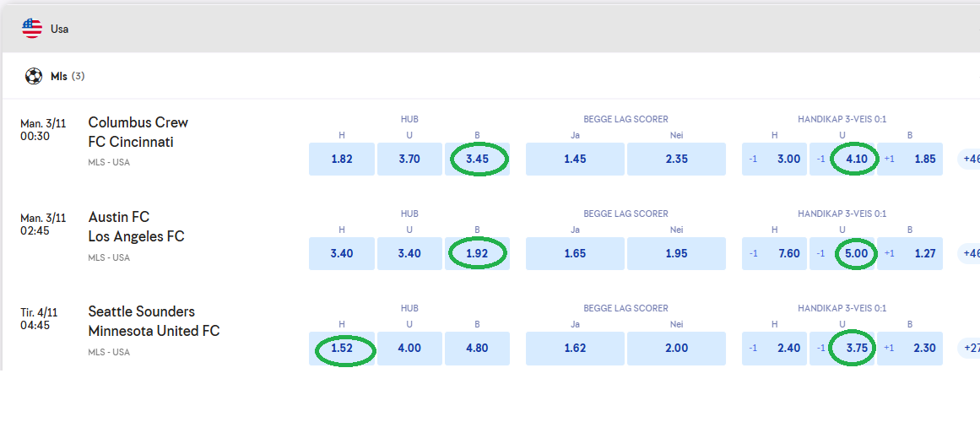Select FC Cincinnati away win odds 3.45
This screenshot has width=980, height=422.
click(477, 159)
